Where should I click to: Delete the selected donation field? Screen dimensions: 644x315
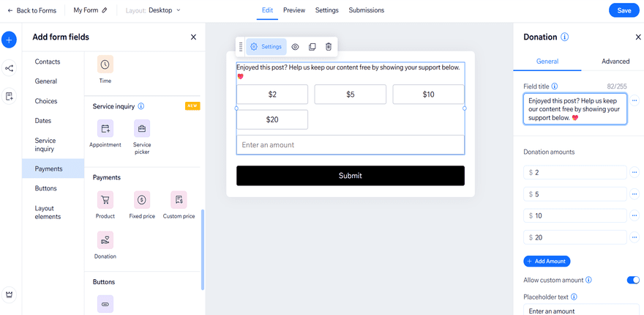329,47
